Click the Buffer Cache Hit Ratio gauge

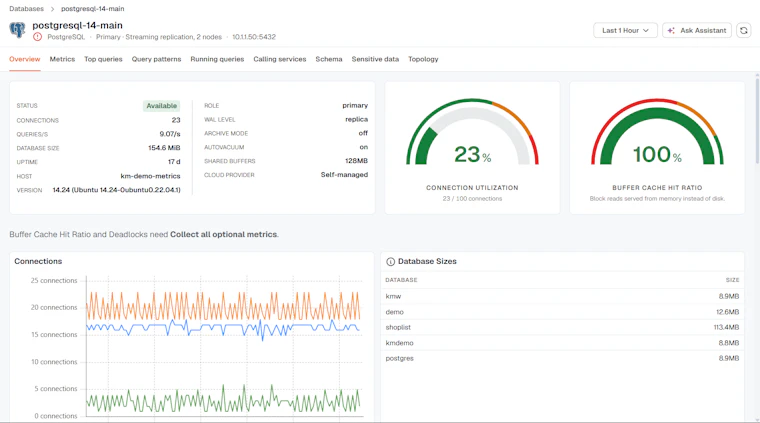click(x=657, y=133)
